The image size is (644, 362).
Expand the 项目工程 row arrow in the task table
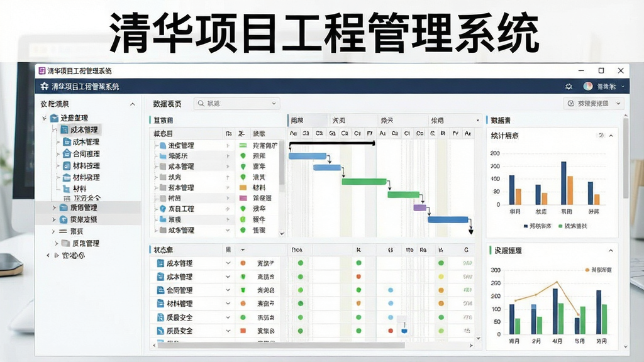[228, 209]
